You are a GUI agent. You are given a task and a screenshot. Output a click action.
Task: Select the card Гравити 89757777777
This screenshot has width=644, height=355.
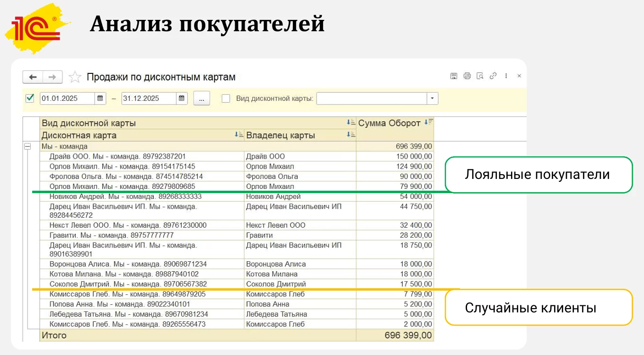pyautogui.click(x=142, y=235)
